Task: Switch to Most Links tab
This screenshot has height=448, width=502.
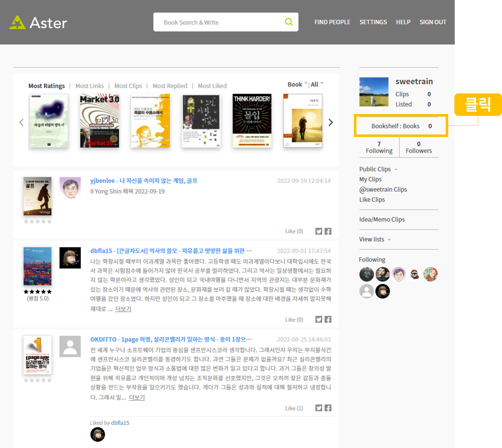Action: [90, 86]
